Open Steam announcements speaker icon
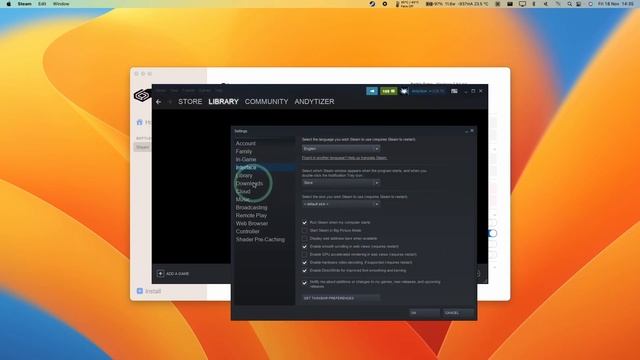Screen dimensions: 640x360 tap(372, 91)
